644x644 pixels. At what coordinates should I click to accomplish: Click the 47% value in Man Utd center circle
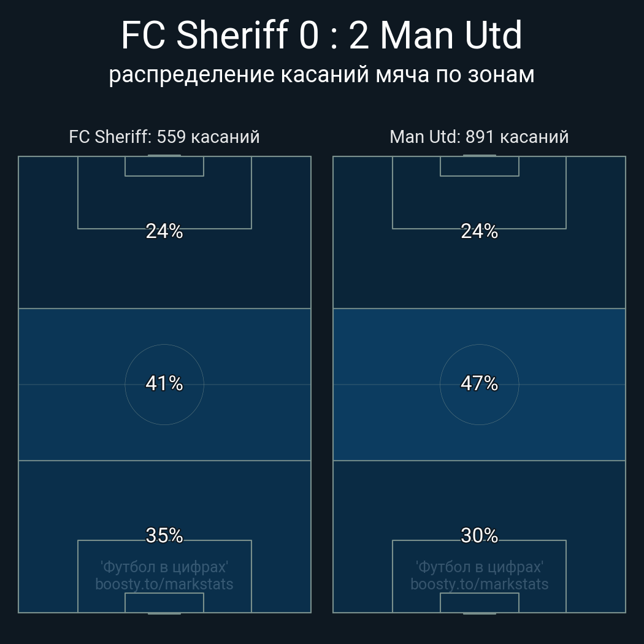coord(479,383)
